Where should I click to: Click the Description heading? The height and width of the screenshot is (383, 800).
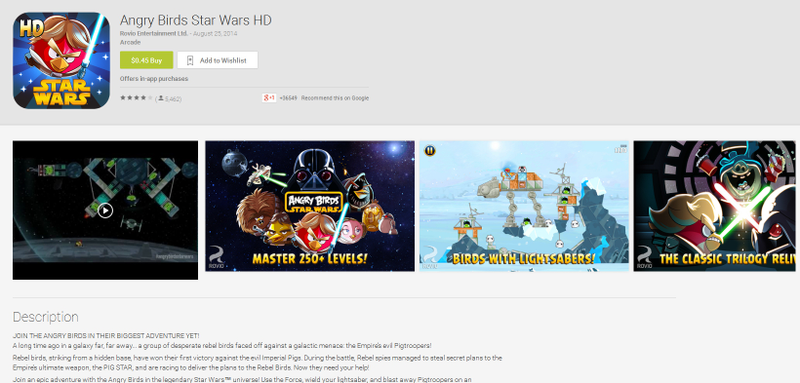point(45,317)
